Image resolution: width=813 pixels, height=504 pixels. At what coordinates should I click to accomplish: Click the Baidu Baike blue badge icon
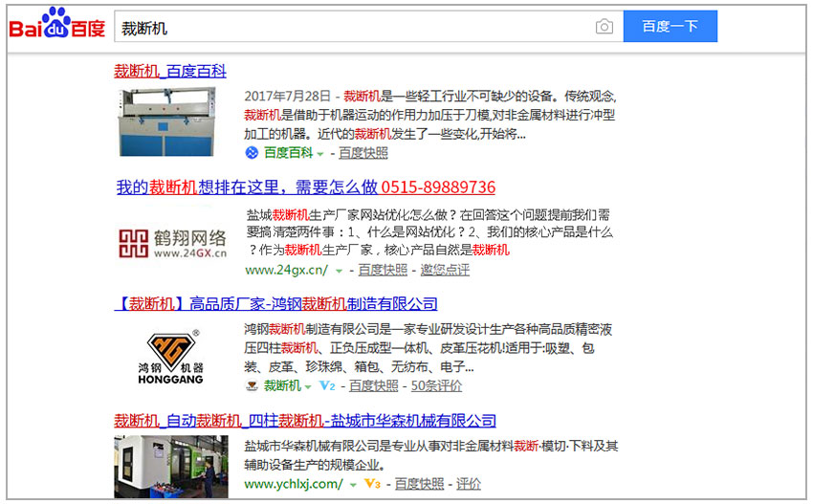[x=252, y=153]
